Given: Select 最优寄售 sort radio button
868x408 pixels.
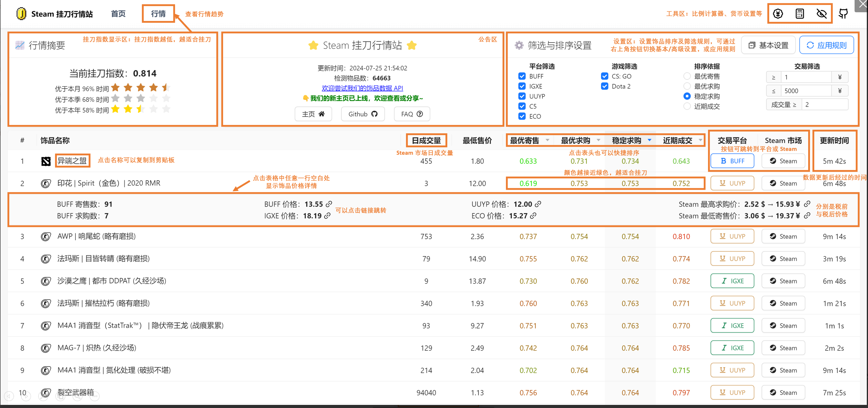Looking at the screenshot, I should tap(687, 76).
